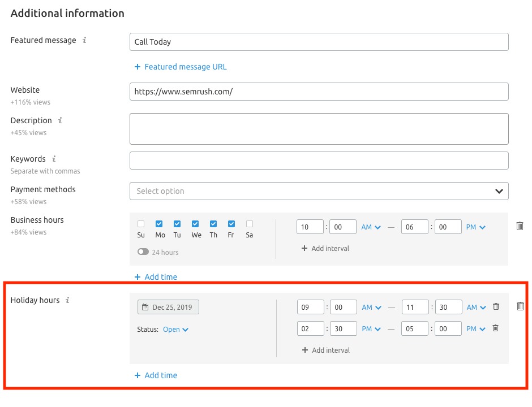
Task: Expand the holiday Status Open dropdown
Action: tap(175, 330)
